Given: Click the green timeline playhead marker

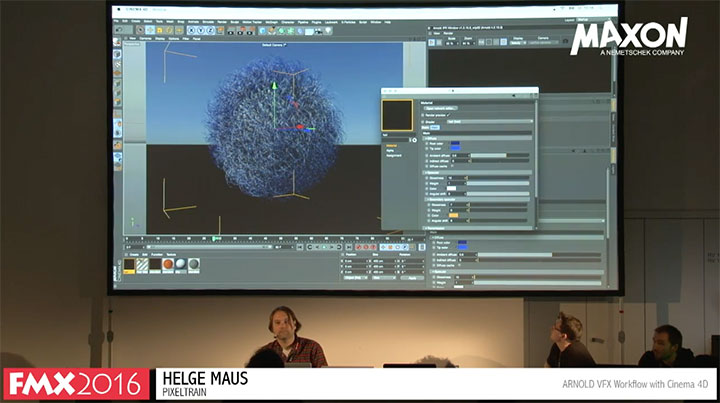Looking at the screenshot, I should [214, 239].
